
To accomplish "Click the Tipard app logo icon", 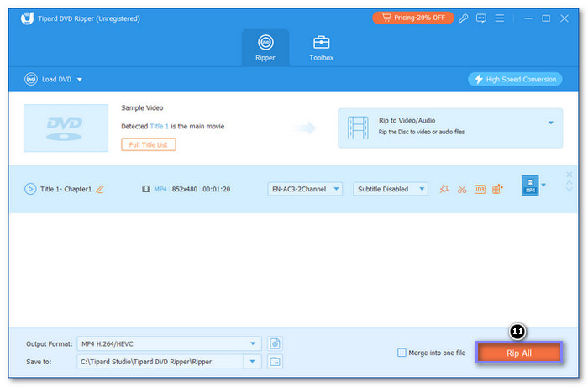I will (28, 18).
